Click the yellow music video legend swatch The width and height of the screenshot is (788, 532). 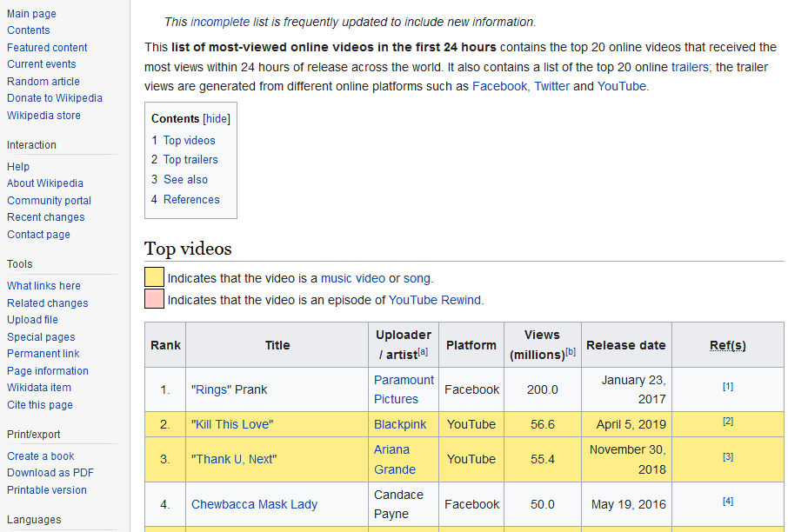(154, 277)
